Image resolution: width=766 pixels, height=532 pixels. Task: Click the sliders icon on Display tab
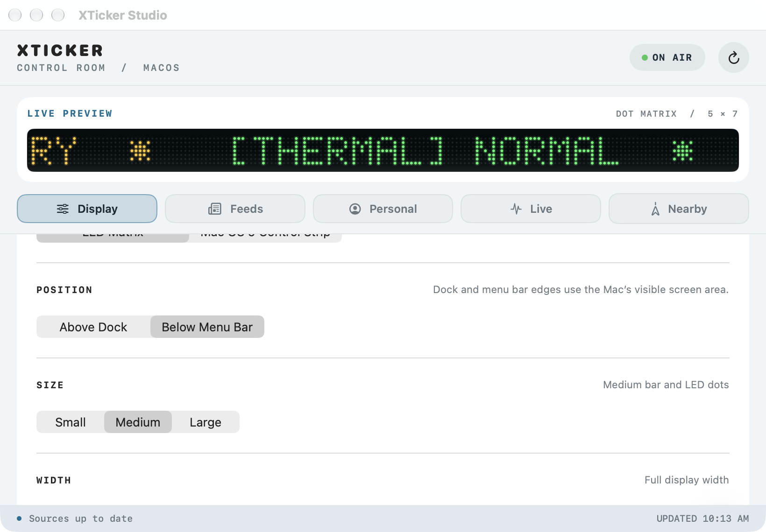tap(63, 209)
